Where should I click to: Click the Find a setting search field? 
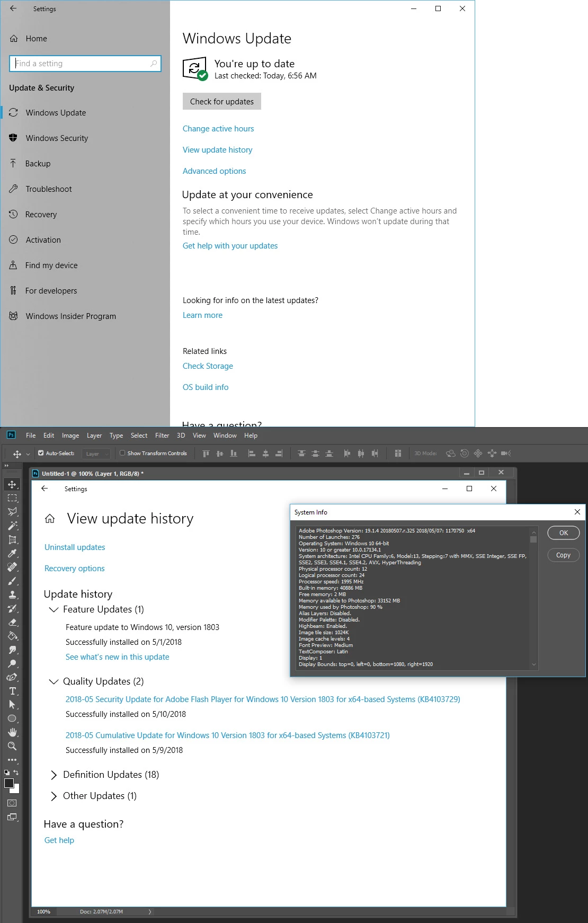[85, 64]
